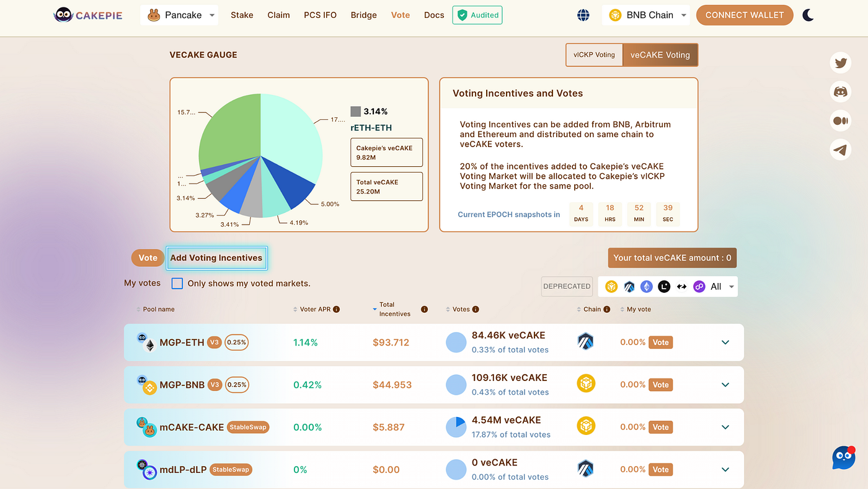
Task: Expand the MGP-BNB pool row chevron
Action: 725,385
